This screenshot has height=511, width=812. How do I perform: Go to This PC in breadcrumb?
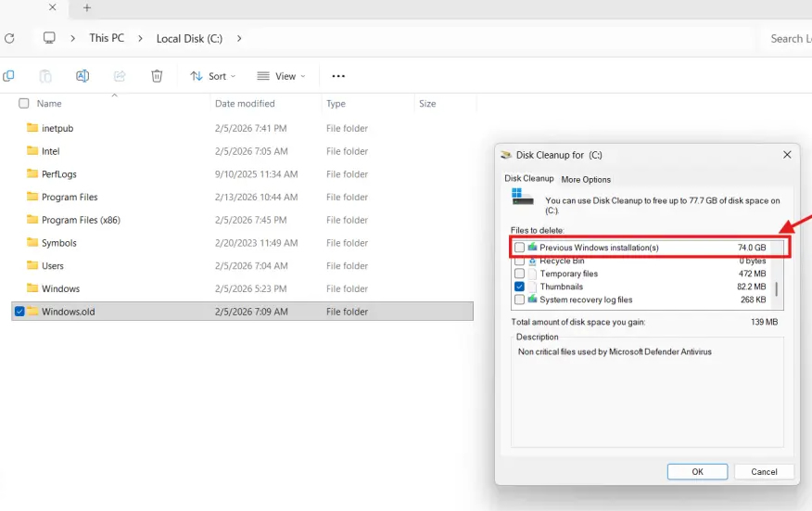[x=107, y=38]
